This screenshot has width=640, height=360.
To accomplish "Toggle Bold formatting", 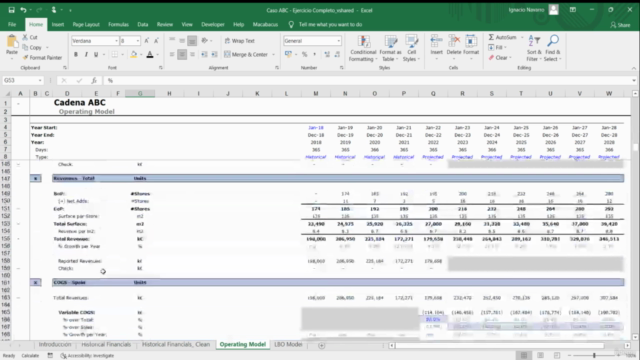I will pyautogui.click(x=76, y=54).
